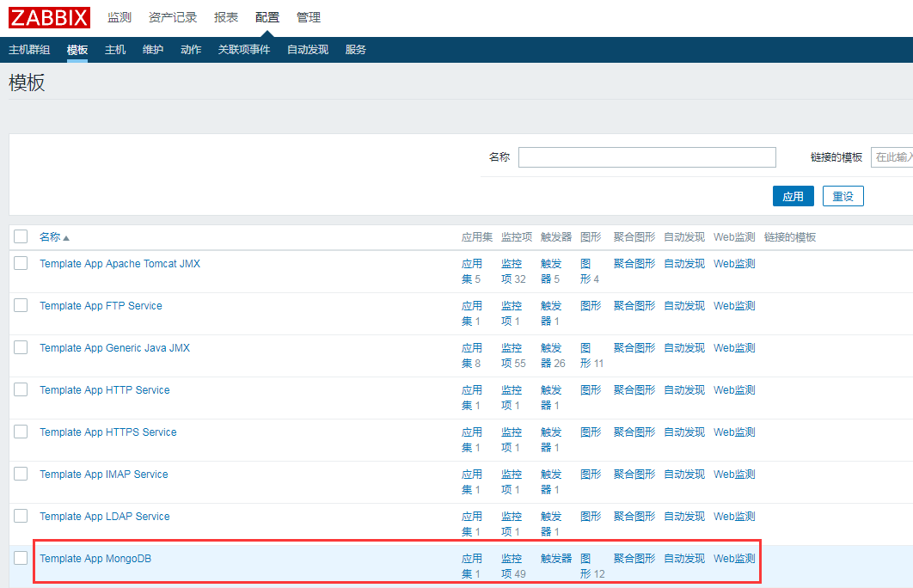The image size is (913, 588).
Task: Open 触发器 for MongoDB template
Action: pos(556,558)
